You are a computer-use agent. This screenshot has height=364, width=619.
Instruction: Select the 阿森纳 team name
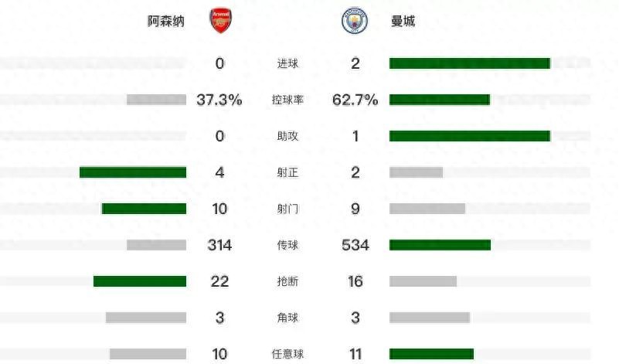coord(166,22)
